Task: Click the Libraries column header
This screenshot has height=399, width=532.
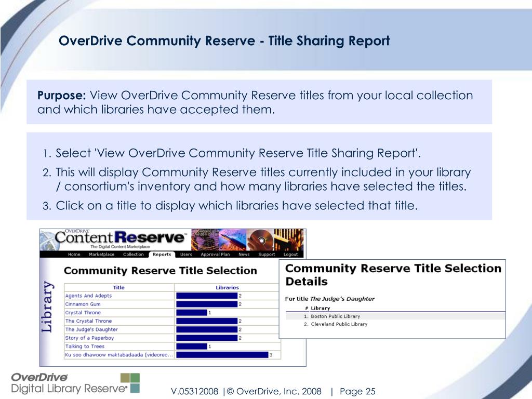Action: coord(228,287)
